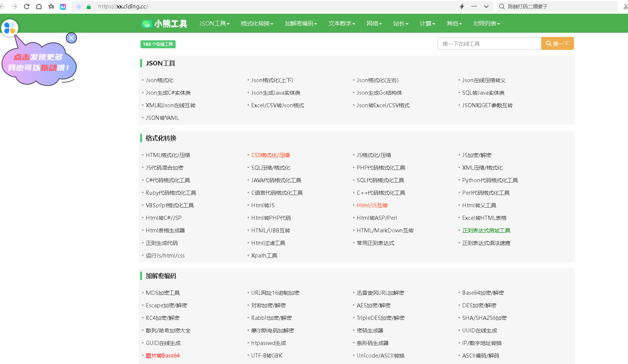Open the three-dots more options icon
The height and width of the screenshot is (364, 628).
click(x=474, y=6)
